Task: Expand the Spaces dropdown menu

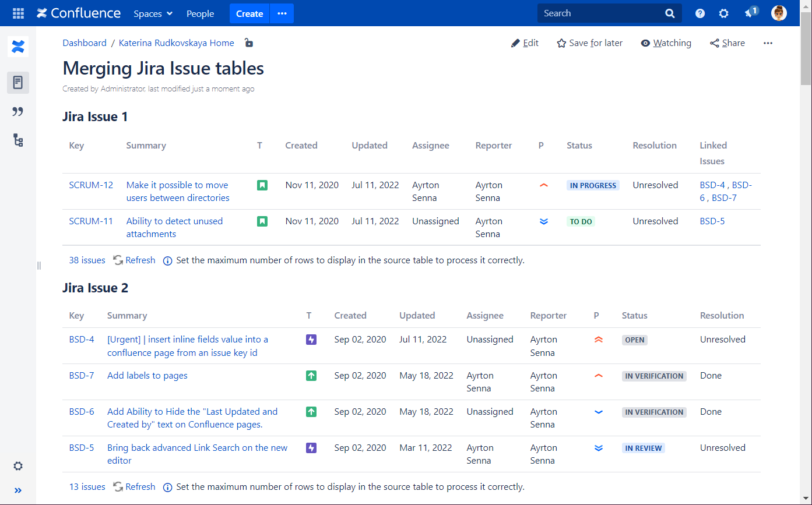Action: coord(153,13)
